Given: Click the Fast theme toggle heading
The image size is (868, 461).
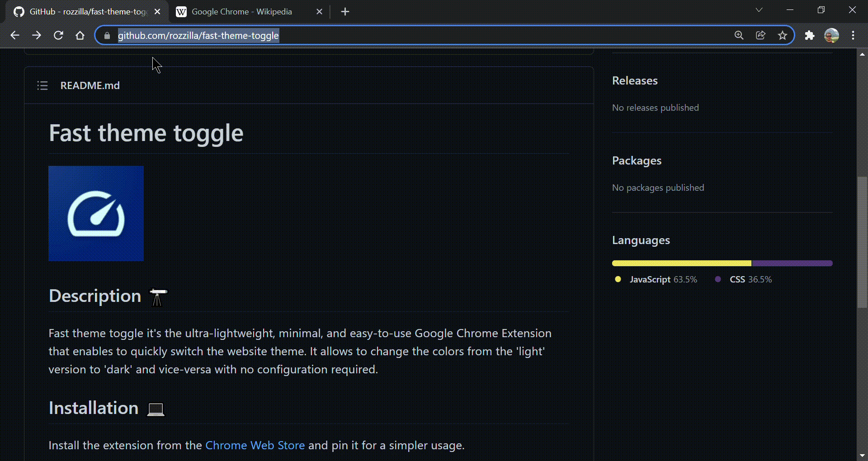Looking at the screenshot, I should [146, 133].
